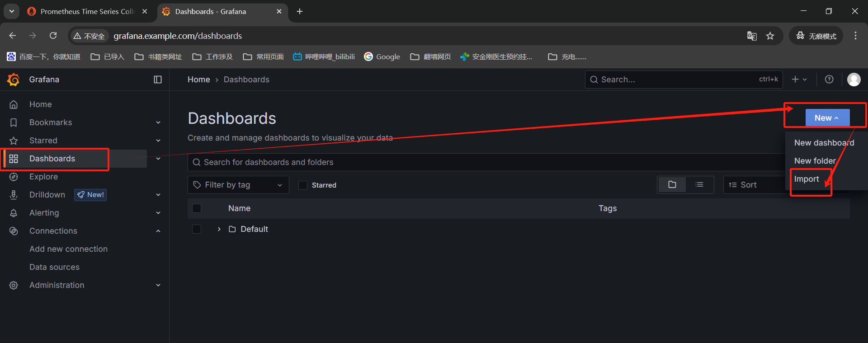The image size is (868, 343).
Task: Reload the browser page
Action: (53, 36)
